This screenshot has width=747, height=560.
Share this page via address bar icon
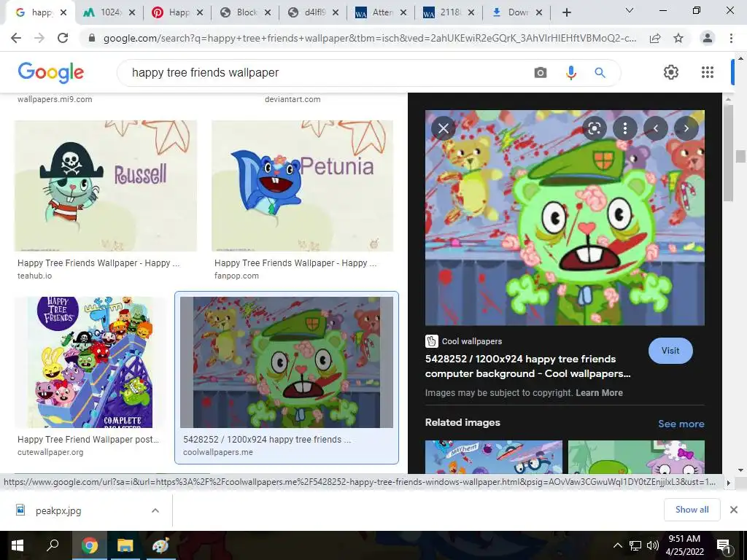pyautogui.click(x=655, y=38)
